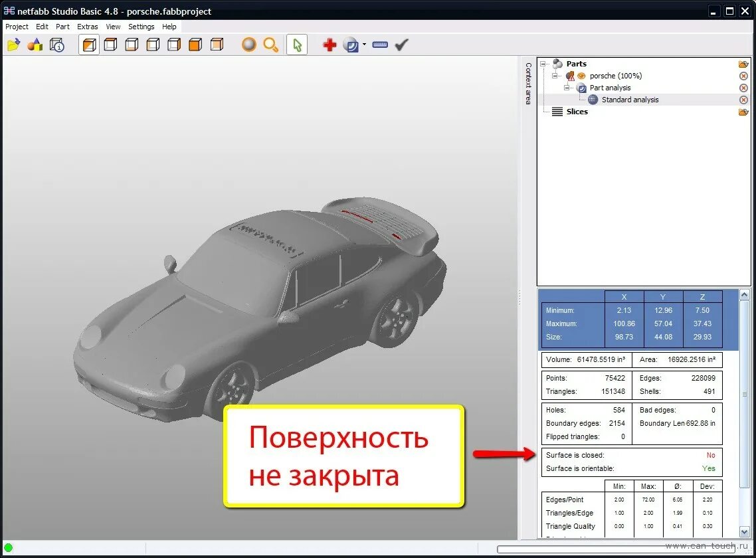This screenshot has height=558, width=756.
Task: Select the view cube with orange top
Action: point(110,45)
